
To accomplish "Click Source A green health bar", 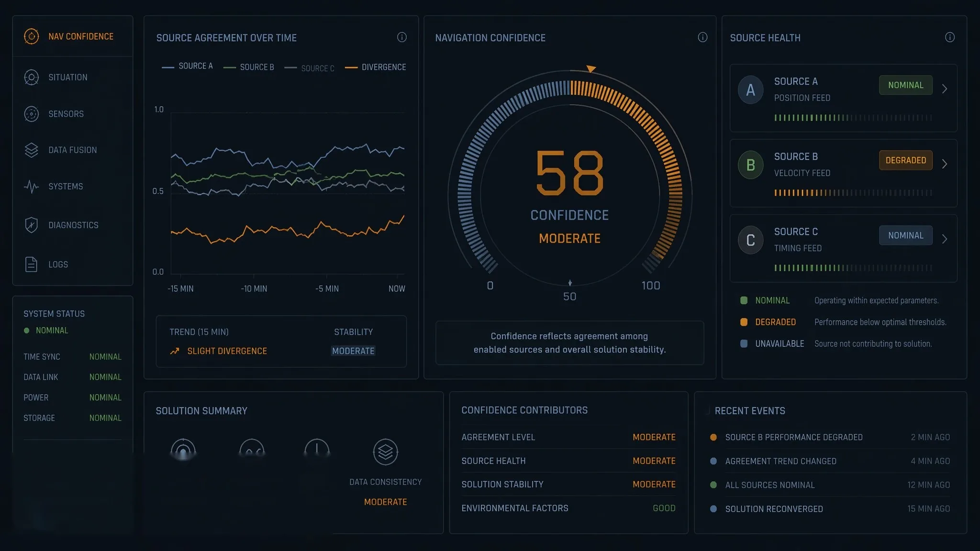I will [853, 118].
